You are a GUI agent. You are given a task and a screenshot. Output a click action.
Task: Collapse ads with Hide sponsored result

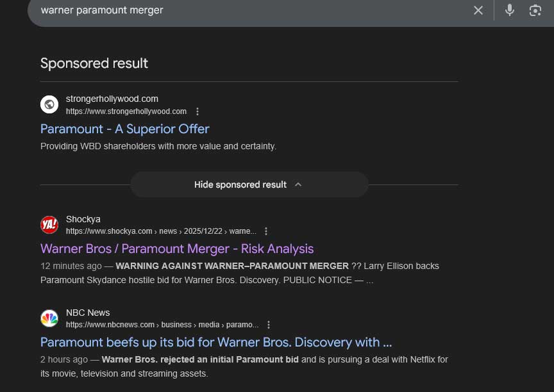[x=240, y=184]
